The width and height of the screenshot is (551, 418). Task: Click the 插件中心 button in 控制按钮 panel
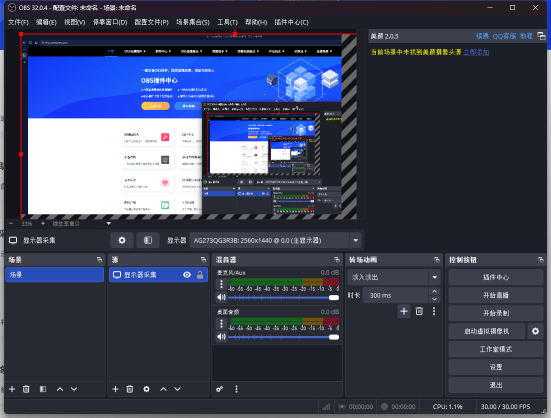click(x=496, y=277)
